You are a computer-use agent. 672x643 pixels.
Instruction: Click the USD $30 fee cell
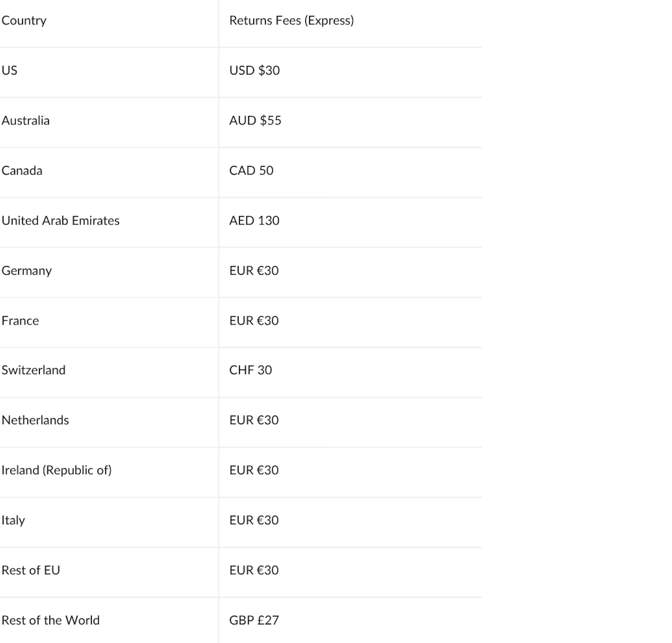(x=255, y=70)
